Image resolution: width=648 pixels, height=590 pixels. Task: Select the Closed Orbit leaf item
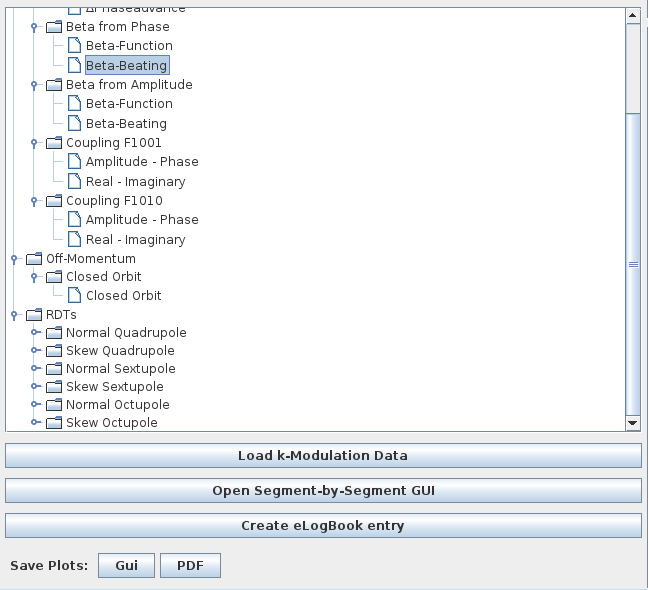coord(124,296)
